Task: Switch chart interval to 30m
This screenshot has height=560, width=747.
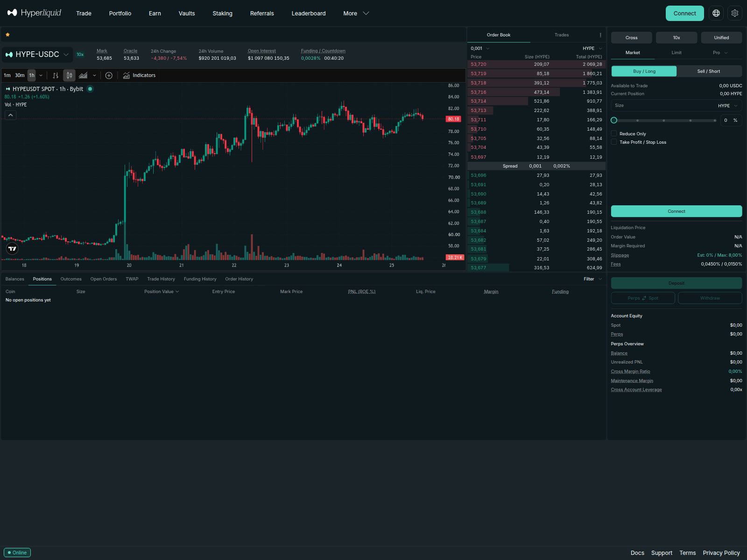Action: (x=20, y=75)
